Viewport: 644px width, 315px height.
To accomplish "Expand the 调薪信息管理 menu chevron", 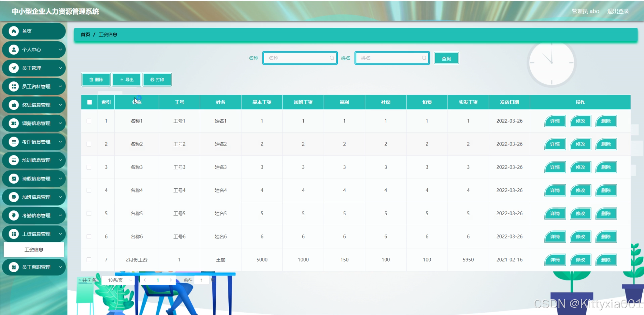I will click(x=60, y=123).
